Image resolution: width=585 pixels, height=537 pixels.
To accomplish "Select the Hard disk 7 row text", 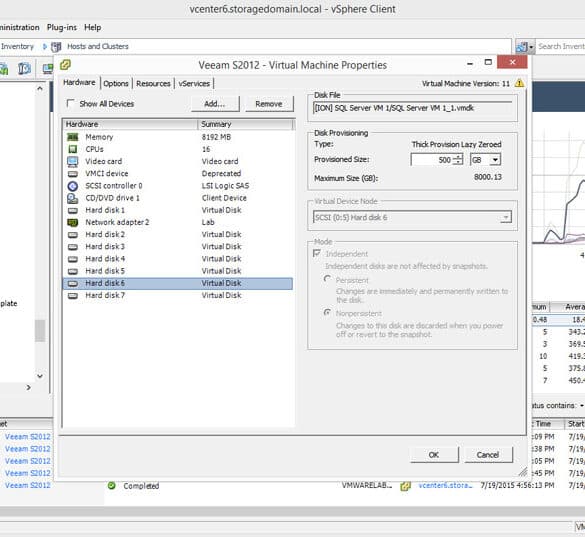I will pos(105,296).
